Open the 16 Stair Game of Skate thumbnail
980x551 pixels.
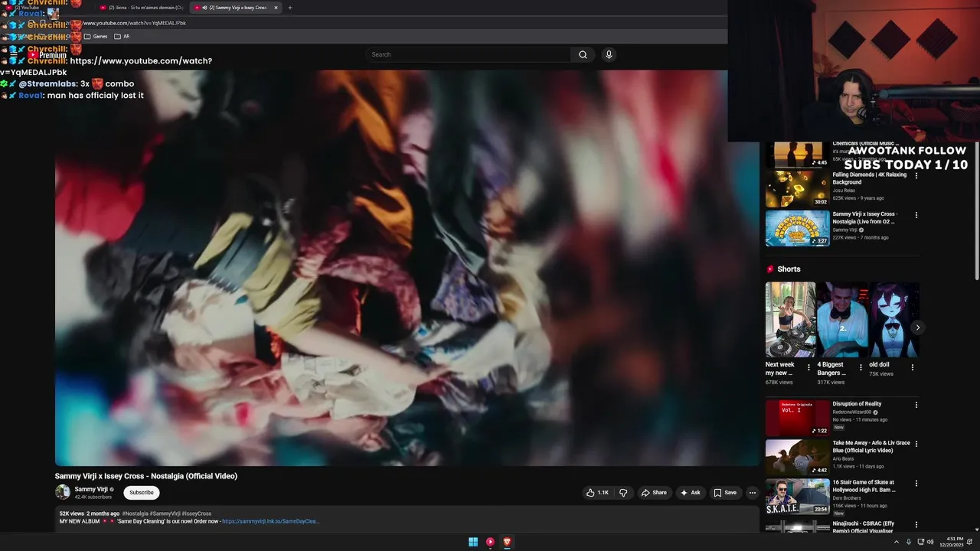(x=797, y=496)
